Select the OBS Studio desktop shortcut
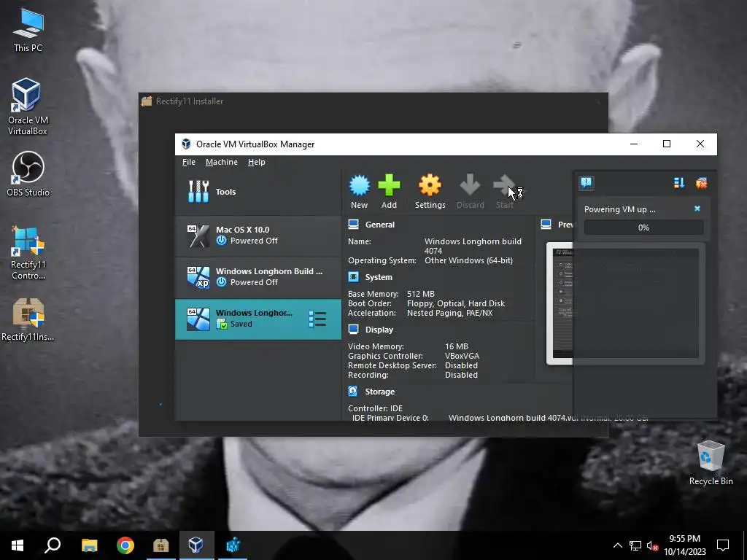747x560 pixels. tap(28, 174)
